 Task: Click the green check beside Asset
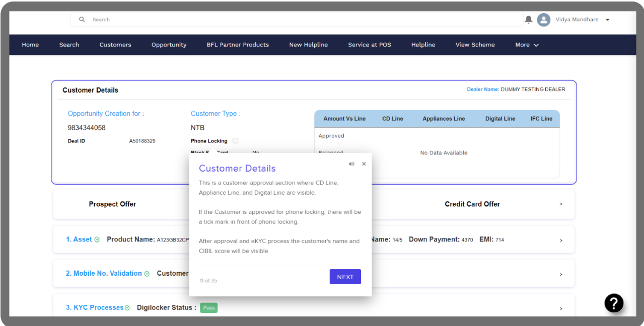pos(97,240)
